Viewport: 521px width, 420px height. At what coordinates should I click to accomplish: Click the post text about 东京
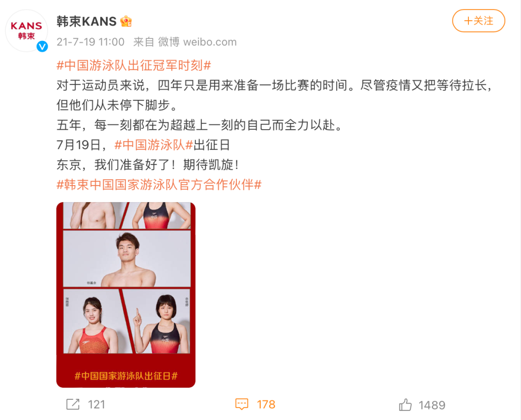(148, 165)
